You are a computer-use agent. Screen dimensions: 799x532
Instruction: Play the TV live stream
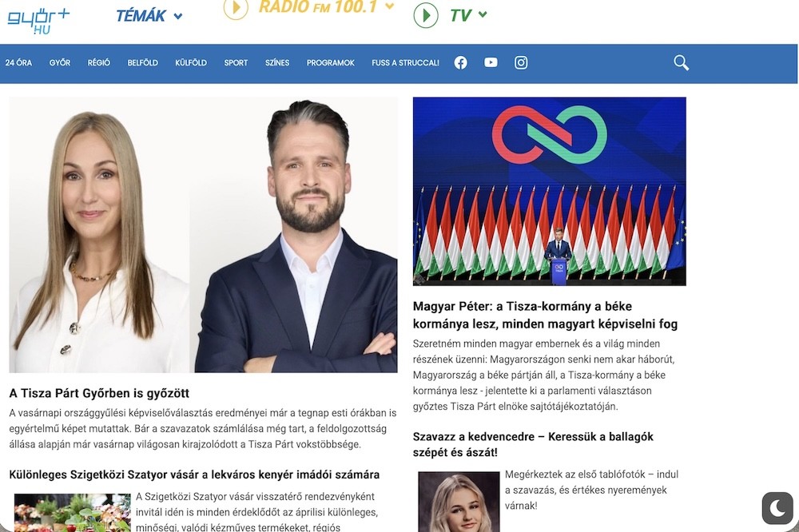426,15
